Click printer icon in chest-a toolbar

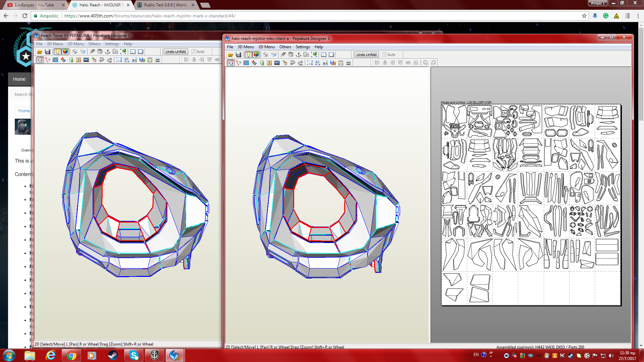(x=348, y=63)
